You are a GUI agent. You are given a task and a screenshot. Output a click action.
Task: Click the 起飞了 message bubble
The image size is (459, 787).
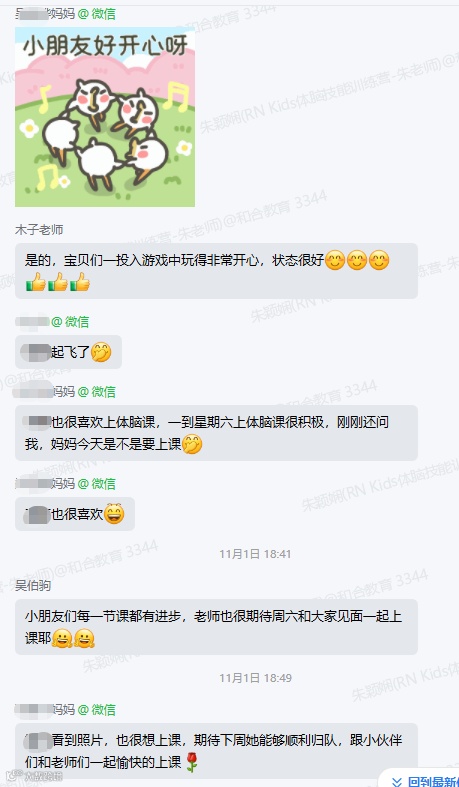point(68,352)
